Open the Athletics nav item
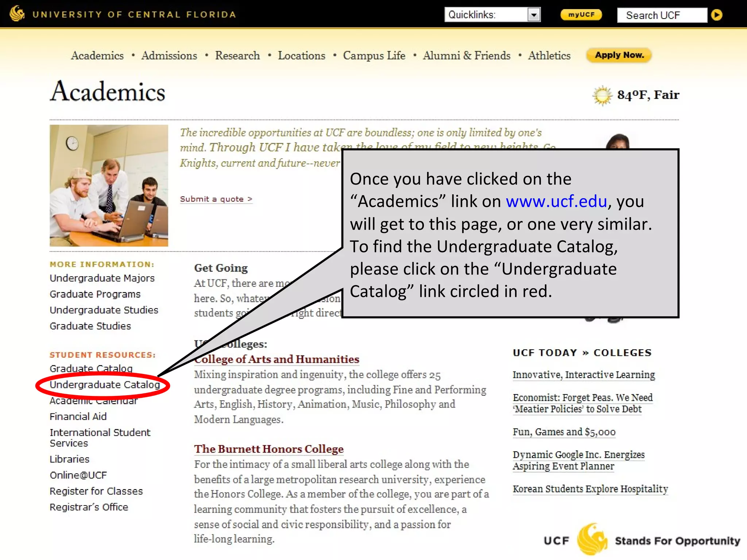 pos(549,55)
